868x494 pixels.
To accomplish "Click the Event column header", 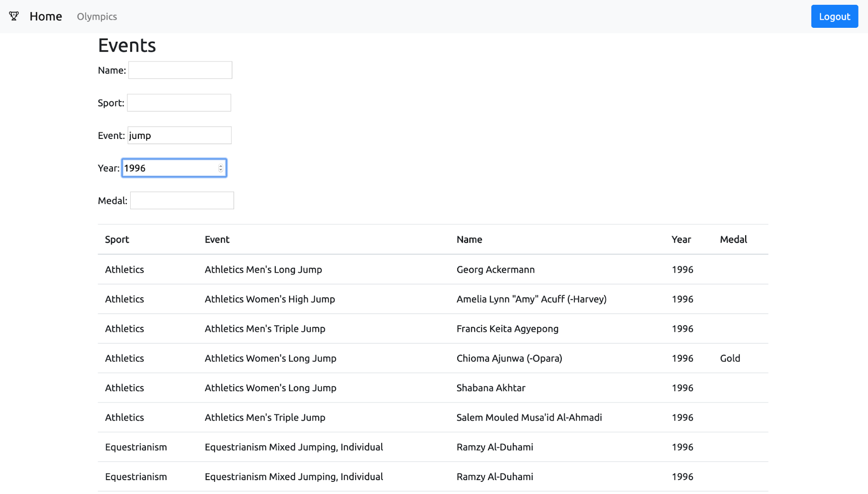I will tap(217, 240).
